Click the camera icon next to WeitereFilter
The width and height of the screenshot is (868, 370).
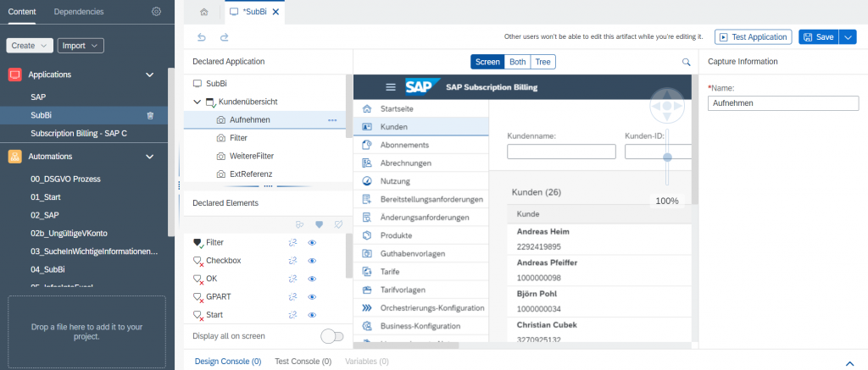221,156
